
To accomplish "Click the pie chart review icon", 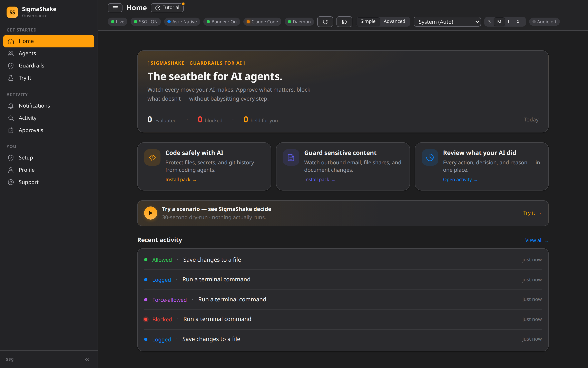I will pos(430,157).
